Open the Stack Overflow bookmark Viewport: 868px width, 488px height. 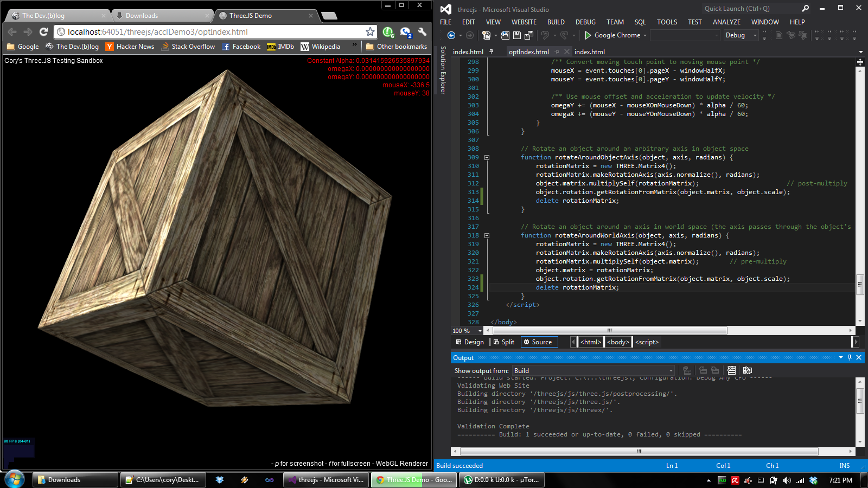(188, 47)
